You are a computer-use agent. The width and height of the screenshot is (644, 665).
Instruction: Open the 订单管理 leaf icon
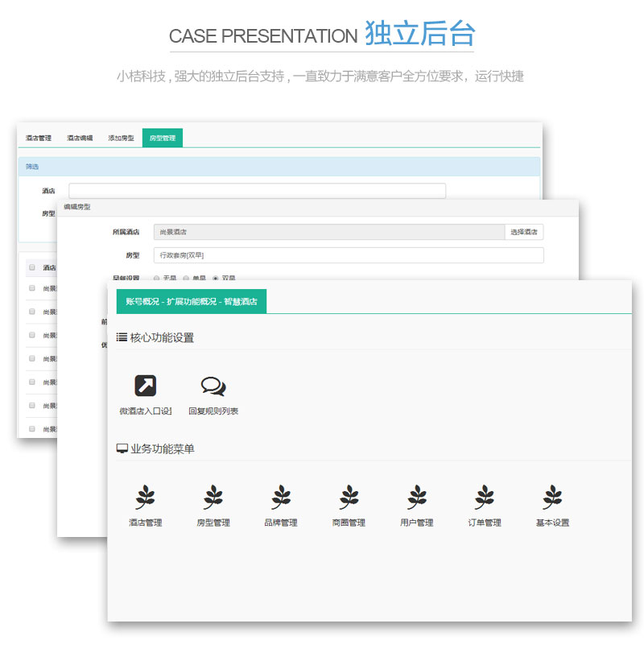(485, 498)
